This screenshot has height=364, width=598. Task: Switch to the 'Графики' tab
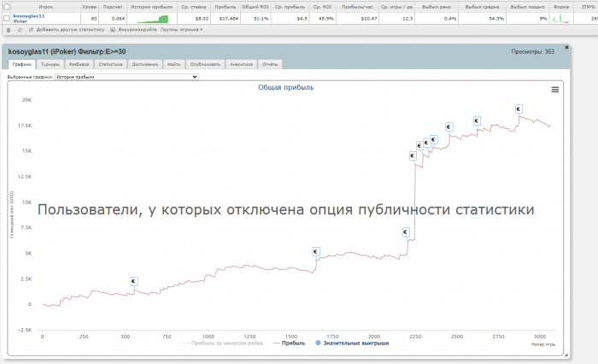click(21, 64)
